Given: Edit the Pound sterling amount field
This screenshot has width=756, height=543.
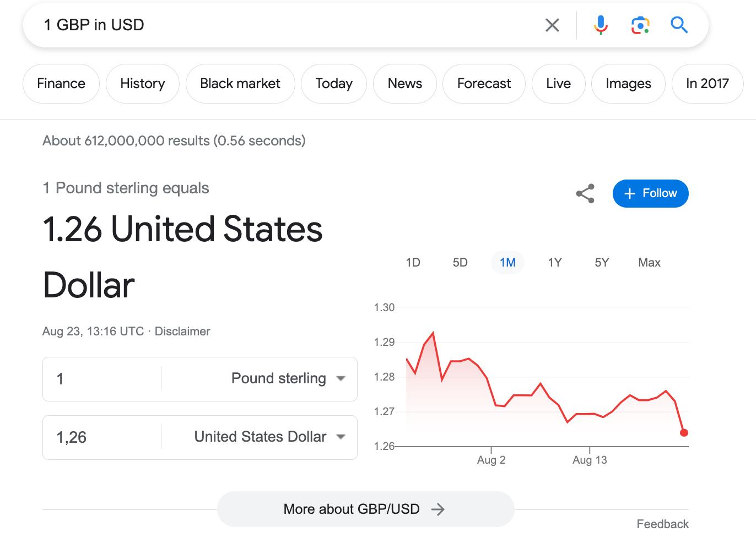Looking at the screenshot, I should (x=102, y=379).
